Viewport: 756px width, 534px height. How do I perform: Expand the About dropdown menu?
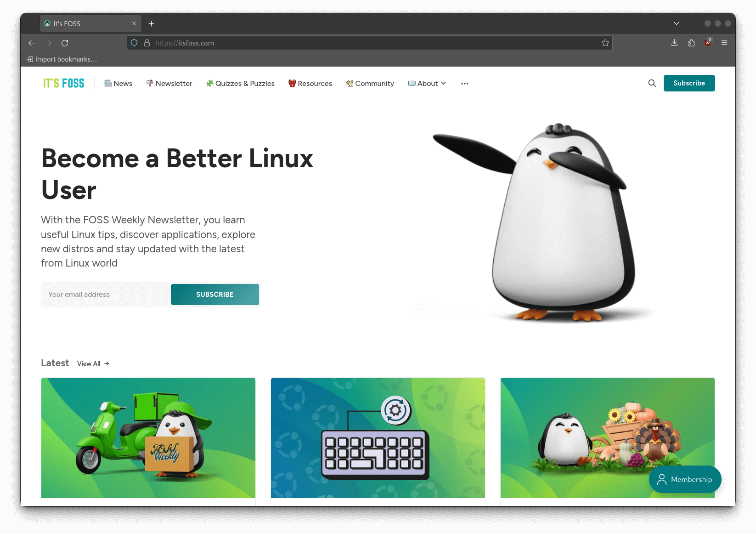click(427, 83)
